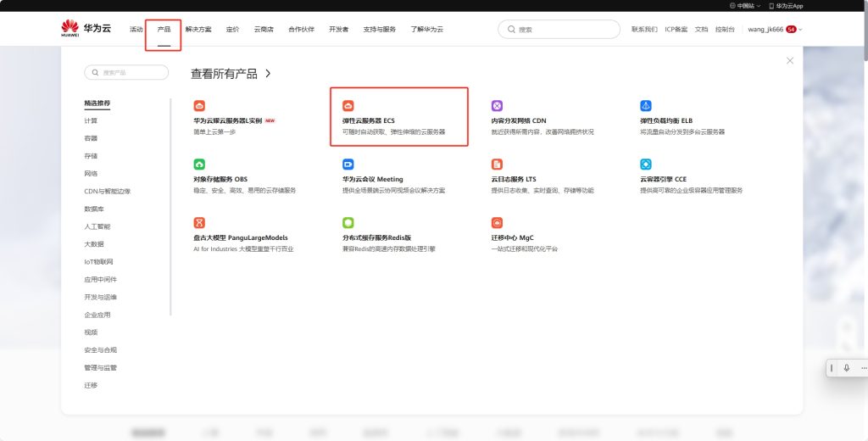Screen dimensions: 868x441
Task: Select 存储 category
Action: [91, 156]
